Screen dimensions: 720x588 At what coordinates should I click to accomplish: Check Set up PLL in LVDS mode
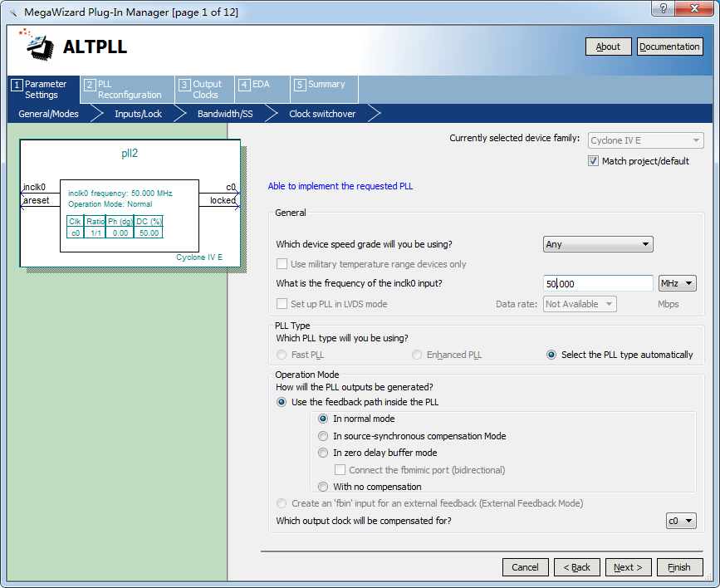(x=282, y=304)
